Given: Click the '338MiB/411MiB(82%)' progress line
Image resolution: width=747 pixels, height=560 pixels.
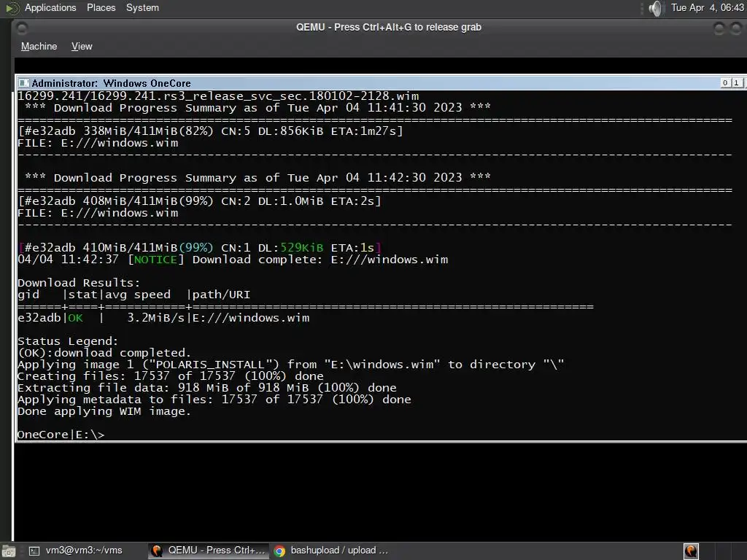Looking at the screenshot, I should pos(210,131).
